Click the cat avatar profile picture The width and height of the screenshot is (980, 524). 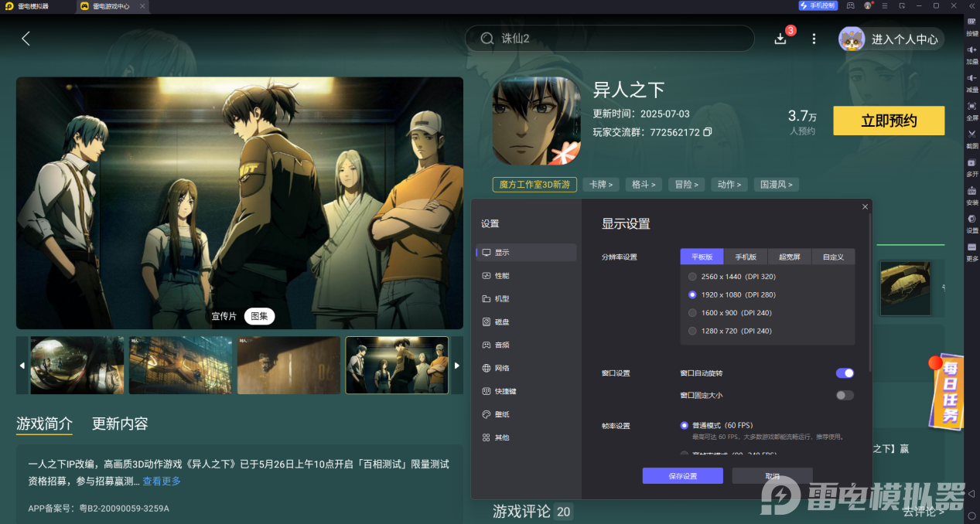[852, 39]
